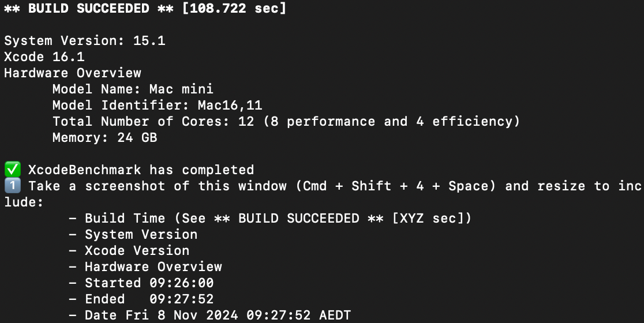Viewport: 644px width, 323px height.
Task: Click the green checkmark emoji
Action: tap(13, 170)
